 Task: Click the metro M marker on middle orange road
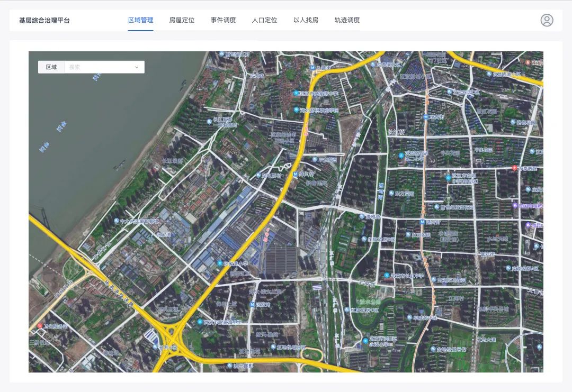(422, 222)
